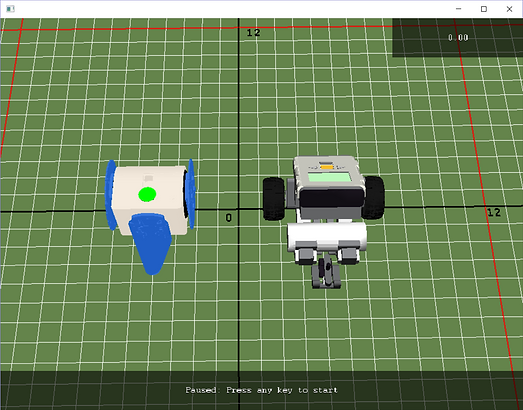Click the LEGO robot's green display screen
The height and width of the screenshot is (410, 523).
[329, 177]
